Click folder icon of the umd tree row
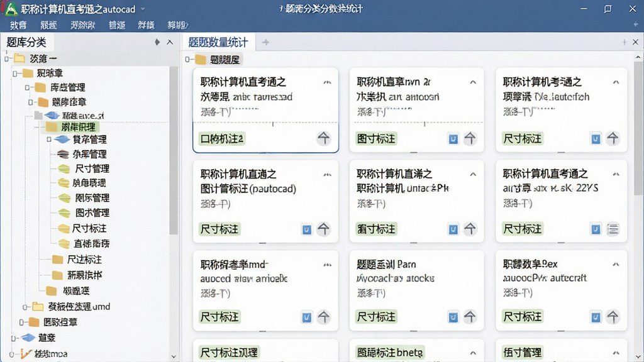 [x=38, y=307]
